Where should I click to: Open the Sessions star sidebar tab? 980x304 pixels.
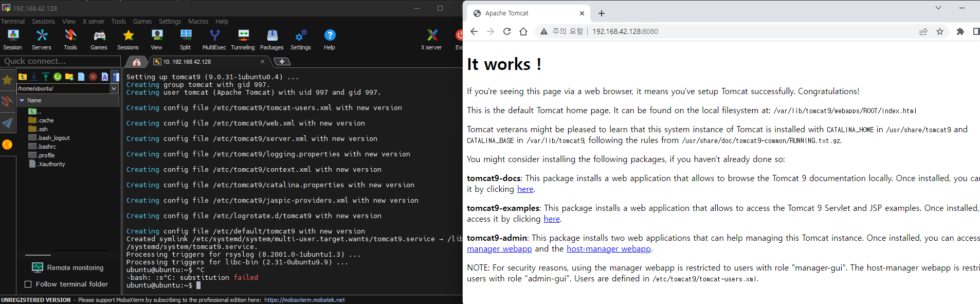point(7,80)
